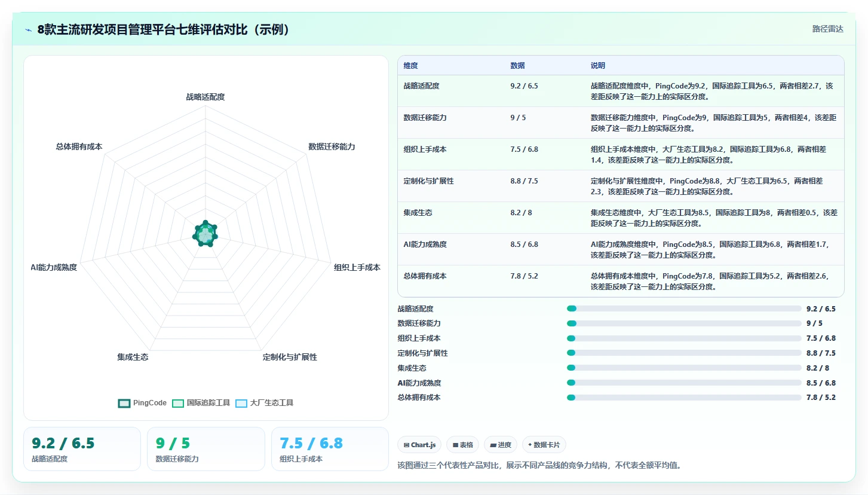Screen dimensions: 868x495
Task: Click table value 8.8 / 7.5
Action: [524, 181]
